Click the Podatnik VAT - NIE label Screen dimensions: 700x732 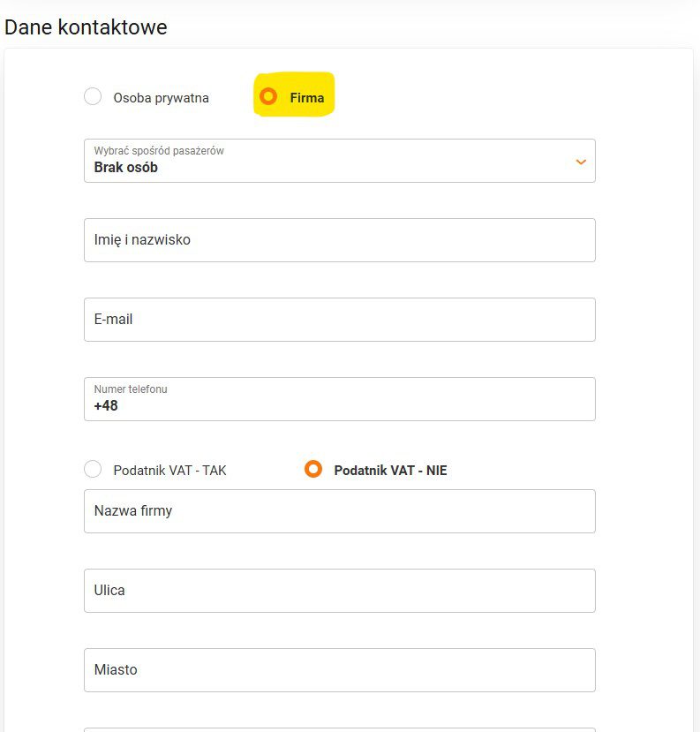(x=390, y=471)
